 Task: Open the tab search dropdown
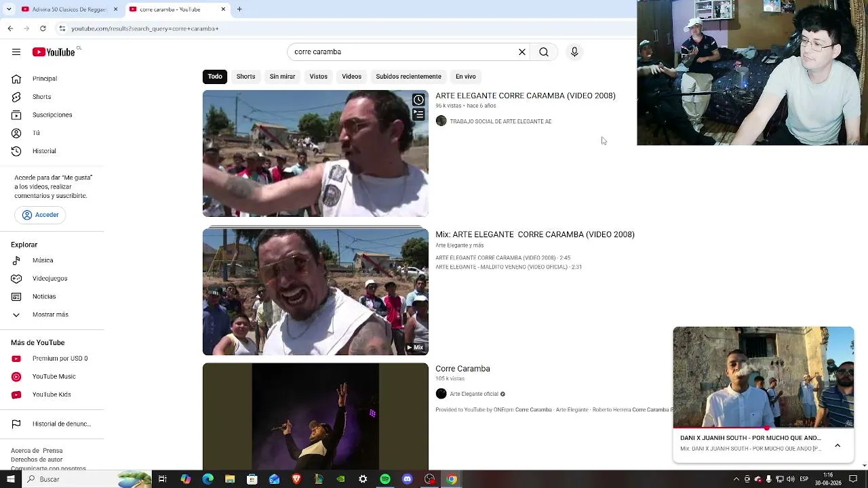[9, 9]
